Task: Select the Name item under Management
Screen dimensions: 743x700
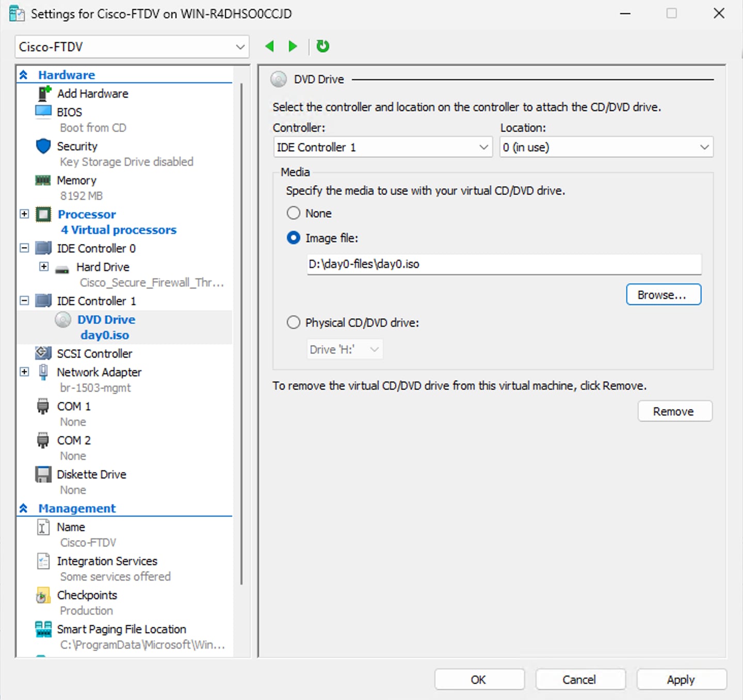Action: tap(71, 527)
